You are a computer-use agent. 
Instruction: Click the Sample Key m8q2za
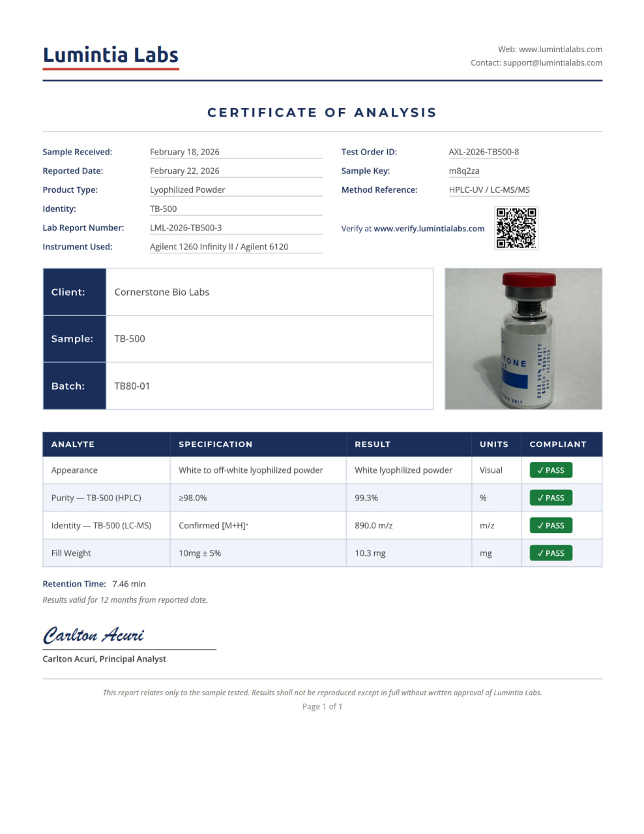click(464, 171)
